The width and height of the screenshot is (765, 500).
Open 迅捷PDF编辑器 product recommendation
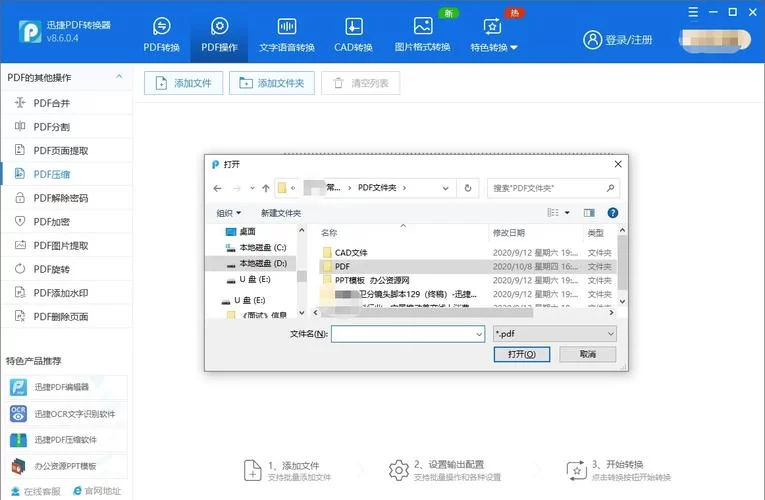[x=66, y=387]
